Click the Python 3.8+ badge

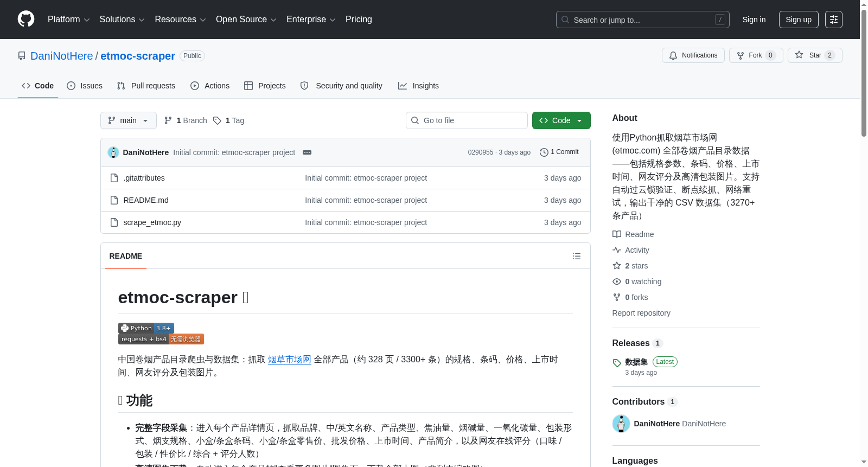pyautogui.click(x=146, y=328)
